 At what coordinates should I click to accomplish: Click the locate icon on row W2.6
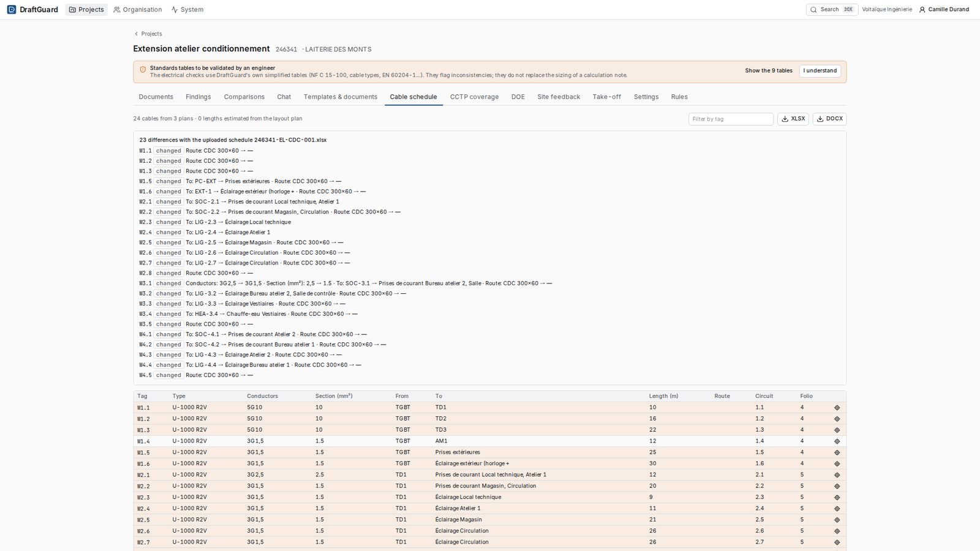pos(837,531)
